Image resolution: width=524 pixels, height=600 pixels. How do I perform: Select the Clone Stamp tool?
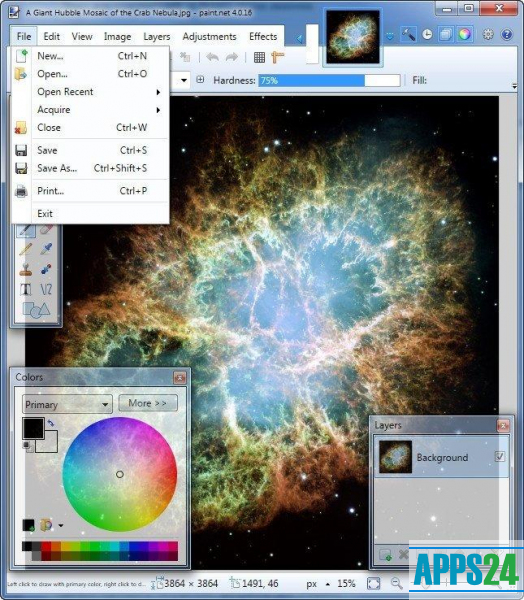[26, 269]
